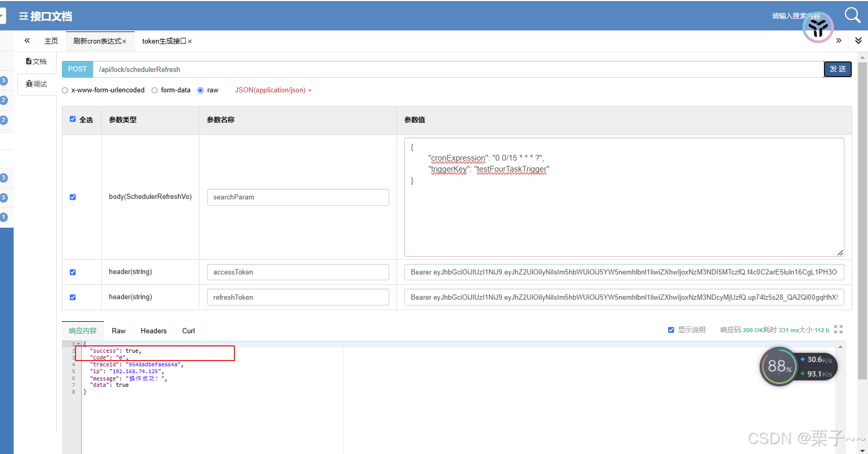
Task: Click the 112 b size text
Action: 822,330
